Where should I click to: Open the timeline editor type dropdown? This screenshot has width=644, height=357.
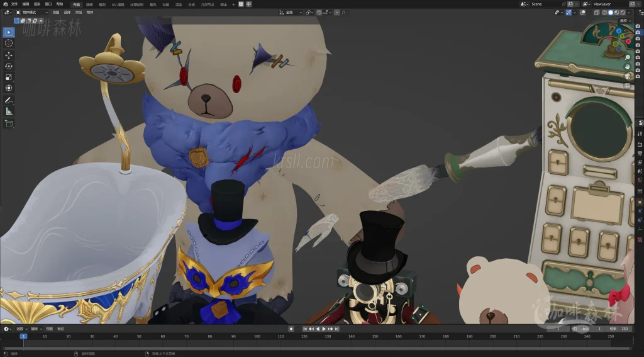[8, 329]
